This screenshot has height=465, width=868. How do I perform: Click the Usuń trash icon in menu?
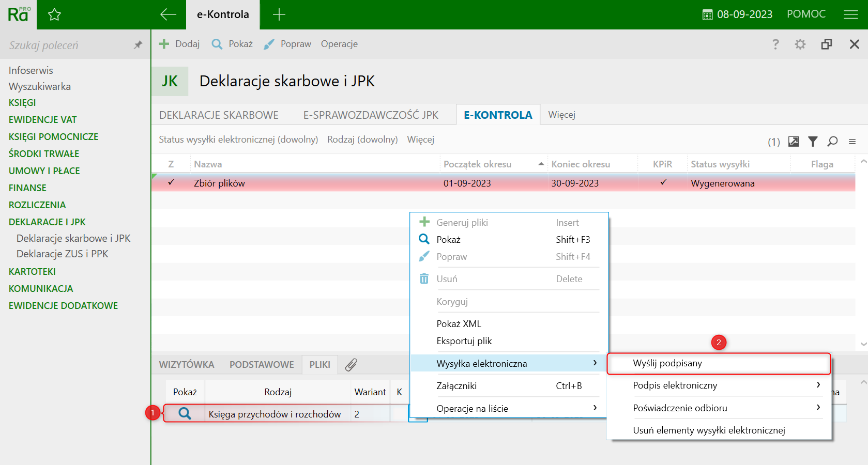424,278
